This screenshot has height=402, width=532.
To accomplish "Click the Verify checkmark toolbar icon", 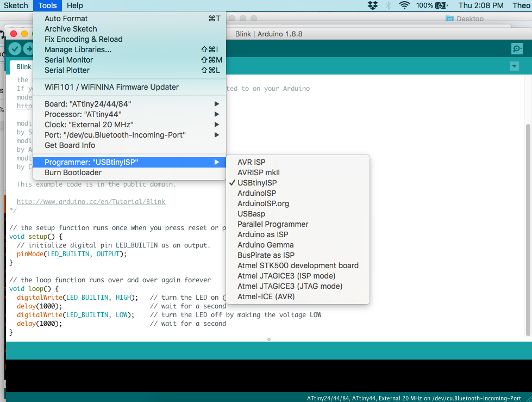I will [x=15, y=49].
